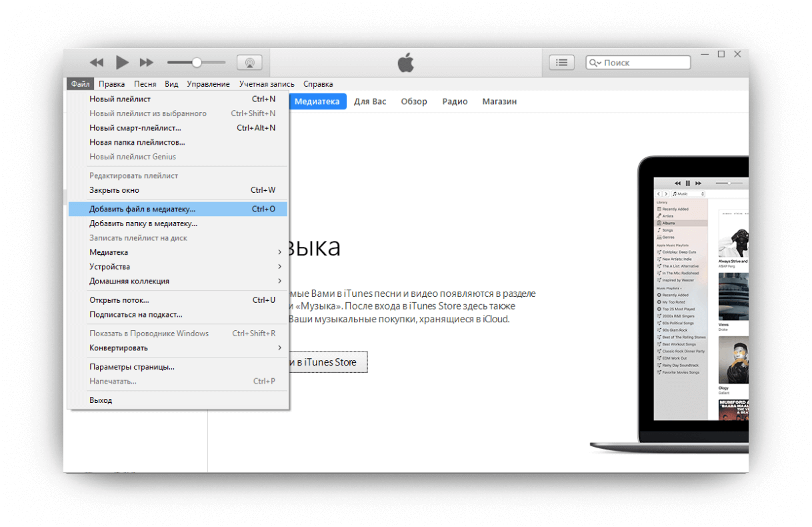Click the Previous track rewind button
Image resolution: width=812 pixels, height=527 pixels.
[97, 63]
